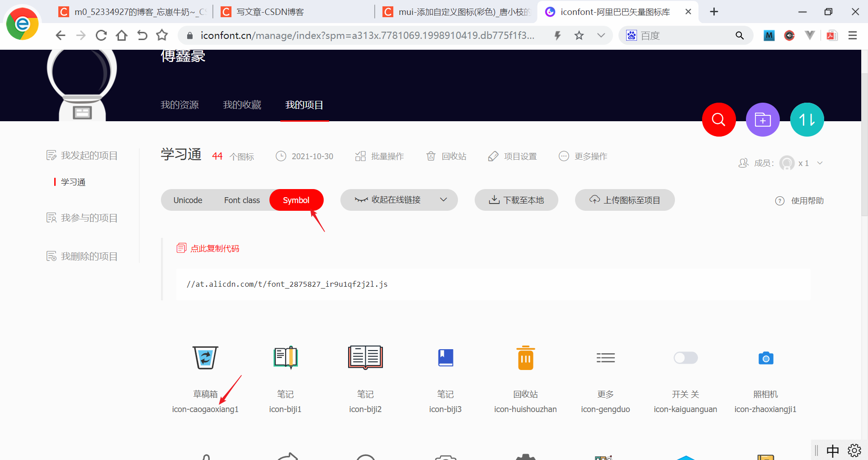The width and height of the screenshot is (868, 460).
Task: Click the browser forward arrow
Action: click(x=81, y=35)
